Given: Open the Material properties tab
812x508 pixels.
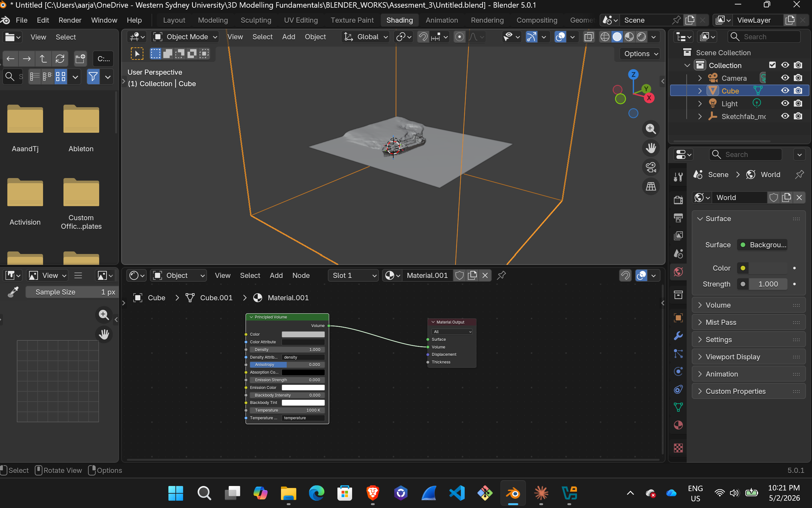Looking at the screenshot, I should point(678,425).
